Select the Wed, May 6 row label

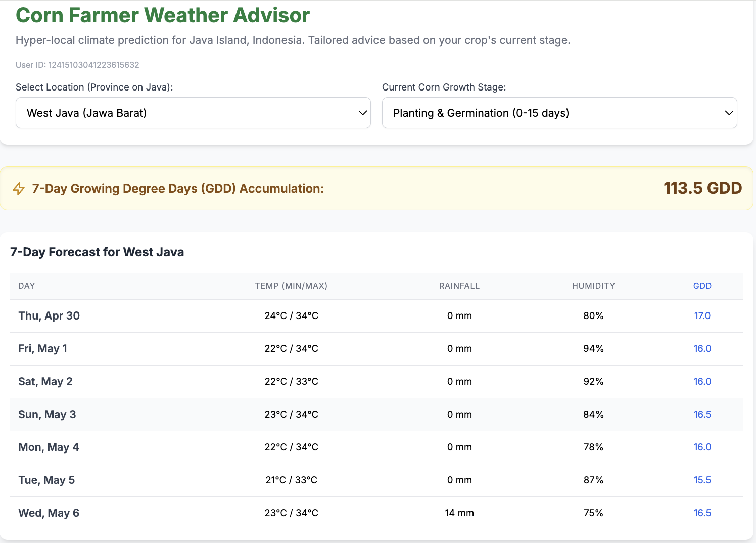tap(49, 513)
